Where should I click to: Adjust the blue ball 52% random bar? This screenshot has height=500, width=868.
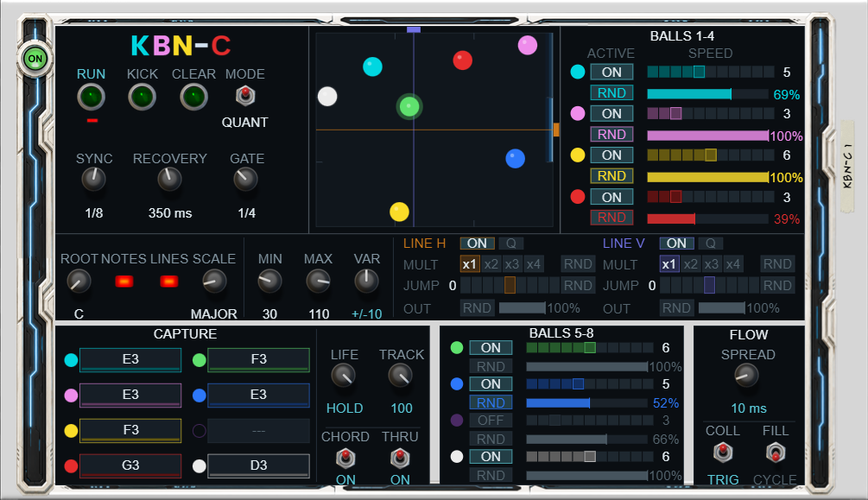pyautogui.click(x=586, y=403)
